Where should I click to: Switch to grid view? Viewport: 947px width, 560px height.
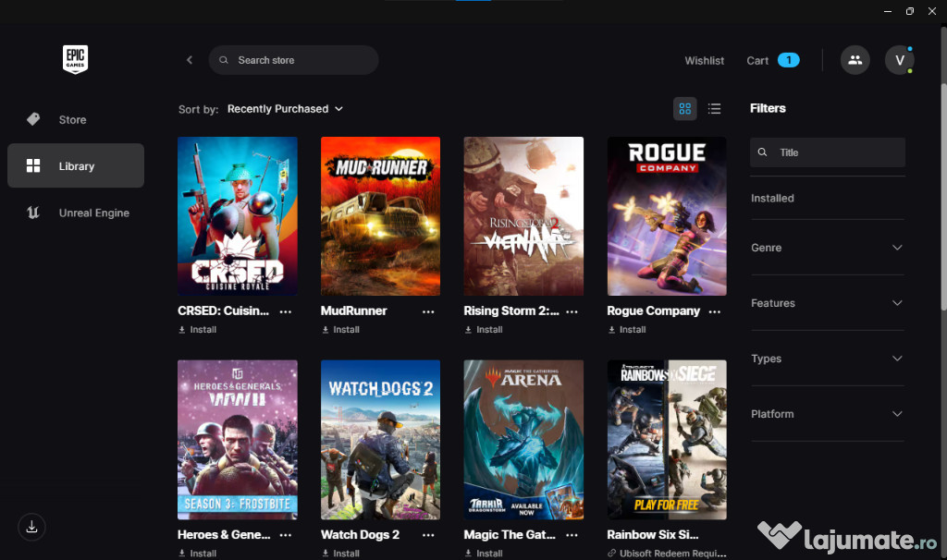[x=685, y=109]
